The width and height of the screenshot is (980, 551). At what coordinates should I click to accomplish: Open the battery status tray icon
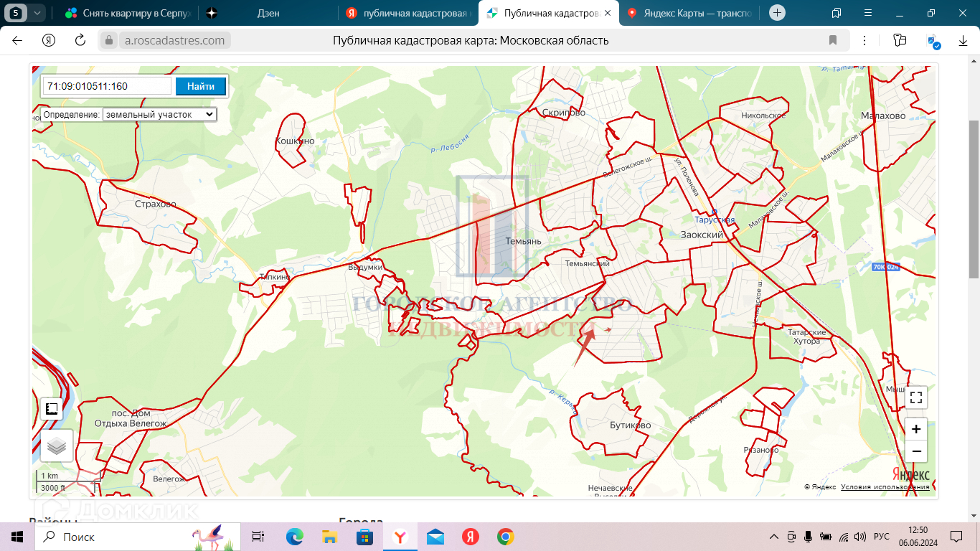826,537
